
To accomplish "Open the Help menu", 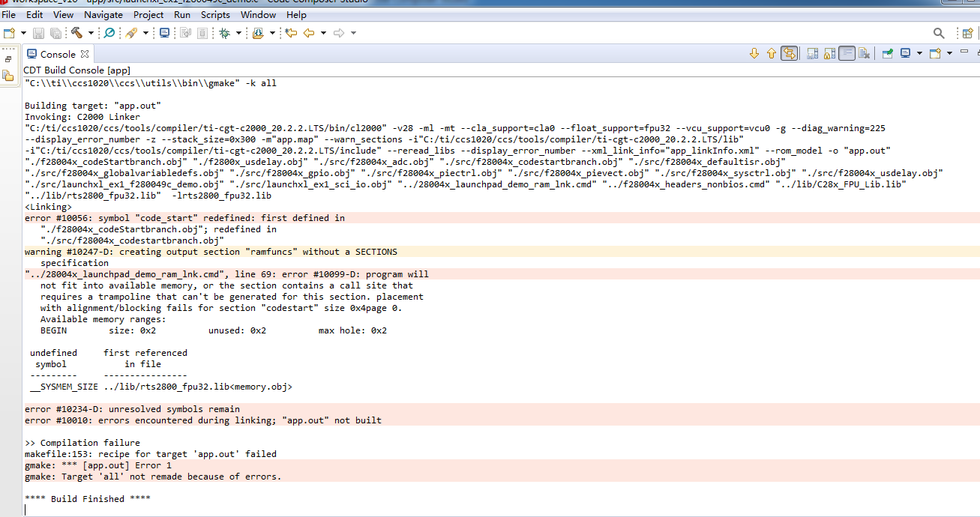I will coord(296,14).
